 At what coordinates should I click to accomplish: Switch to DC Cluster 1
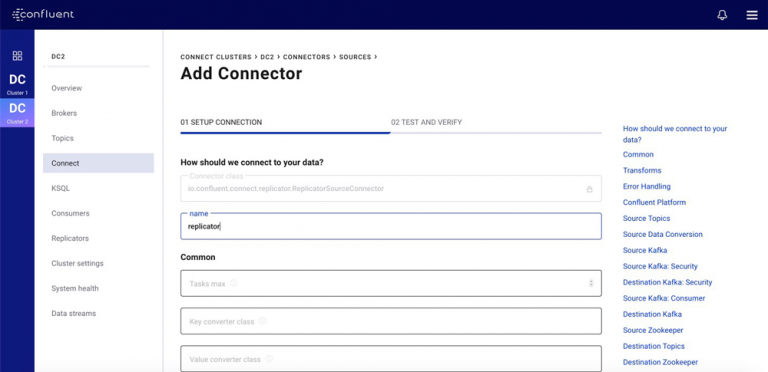pyautogui.click(x=17, y=84)
